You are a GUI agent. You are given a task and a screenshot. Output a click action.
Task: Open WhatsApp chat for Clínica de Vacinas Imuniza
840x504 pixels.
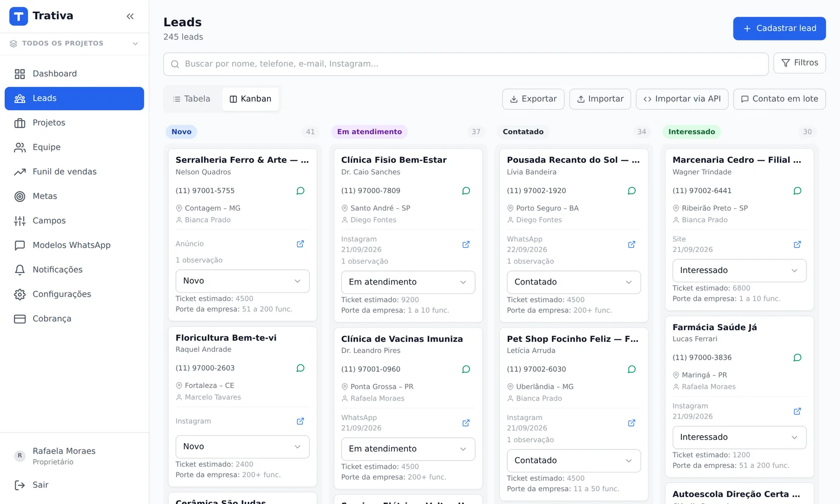click(466, 369)
